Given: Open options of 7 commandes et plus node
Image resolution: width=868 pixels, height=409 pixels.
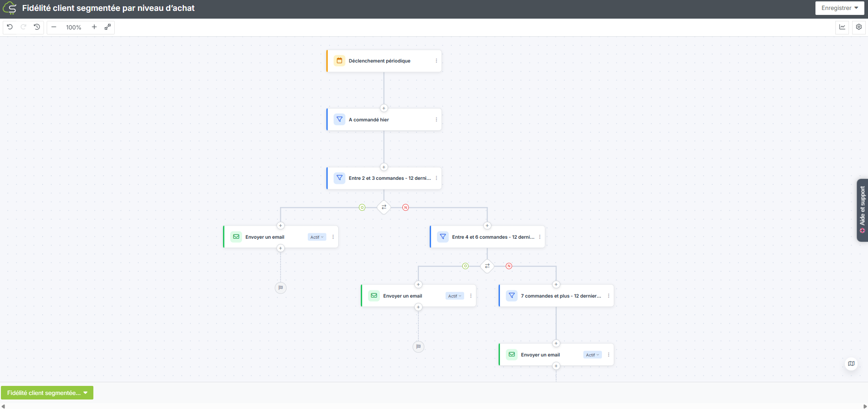Looking at the screenshot, I should pyautogui.click(x=609, y=296).
